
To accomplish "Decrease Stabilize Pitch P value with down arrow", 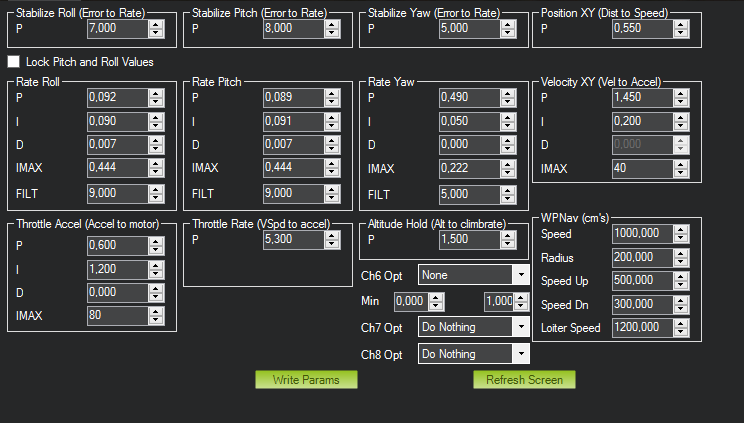I will pos(332,33).
